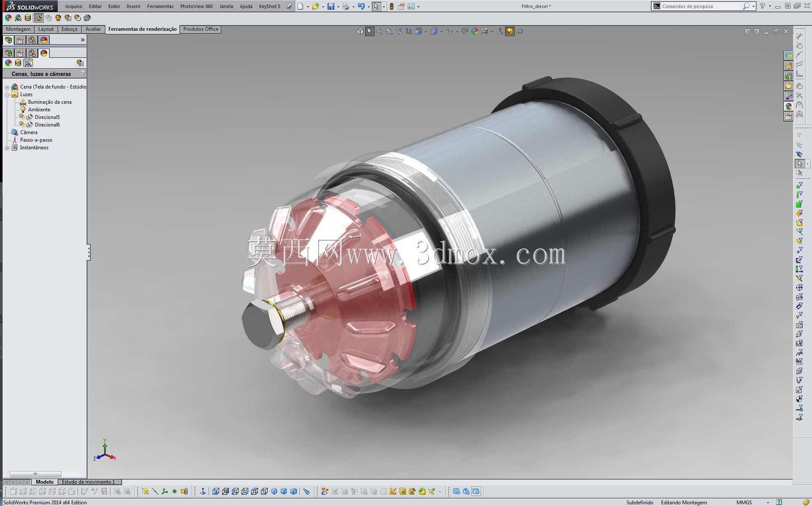812x506 pixels.
Task: Click the Normal To view icon bottom toolbar
Action: pyautogui.click(x=203, y=491)
